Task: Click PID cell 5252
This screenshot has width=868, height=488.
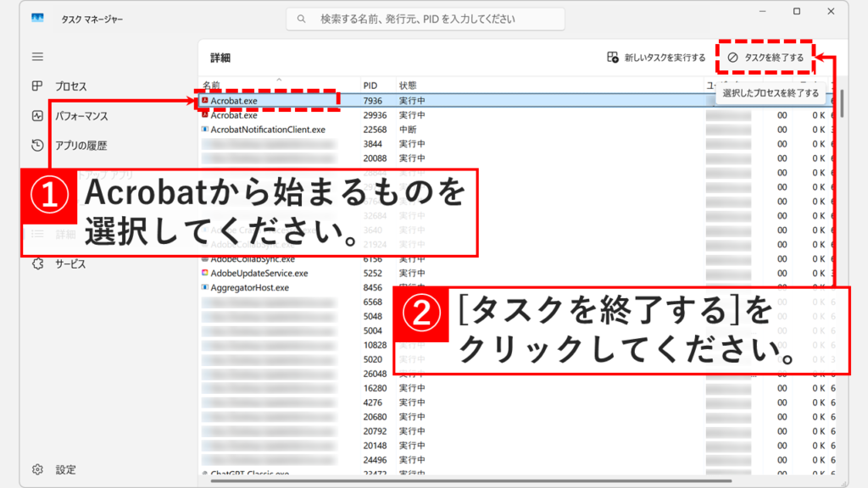Action: [x=373, y=274]
